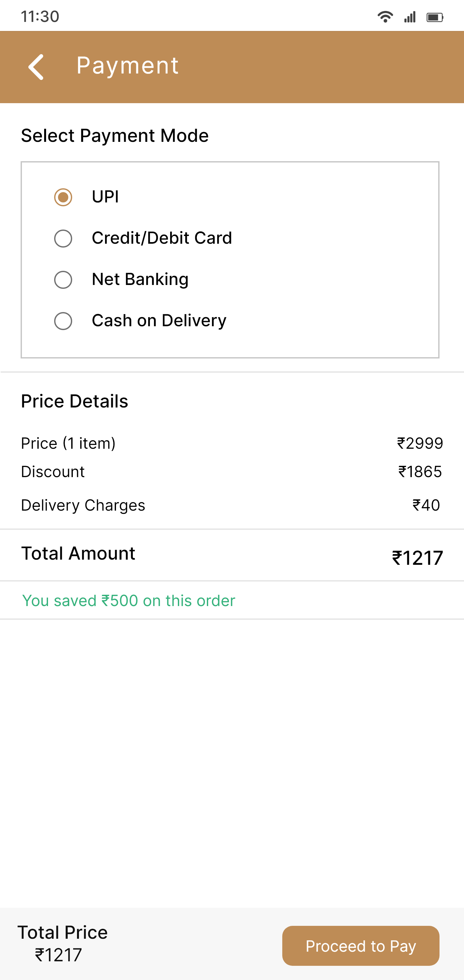Image resolution: width=464 pixels, height=980 pixels.
Task: Choose the Credit/Debit Card radio option
Action: (x=63, y=239)
